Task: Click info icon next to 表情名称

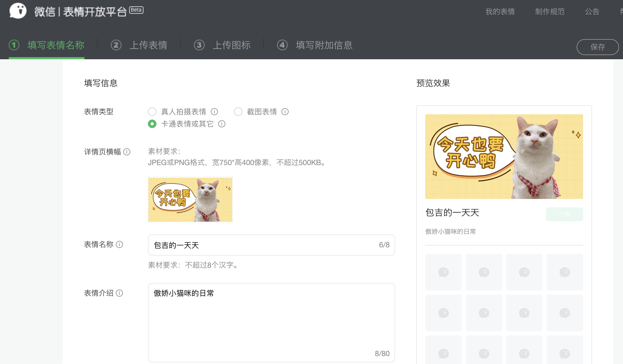Action: [120, 244]
